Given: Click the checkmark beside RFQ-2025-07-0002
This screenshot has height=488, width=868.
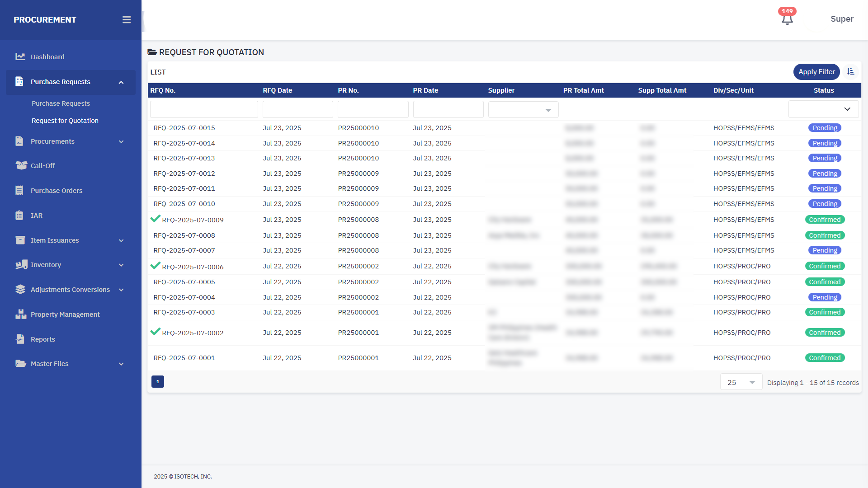Looking at the screenshot, I should coord(155,332).
